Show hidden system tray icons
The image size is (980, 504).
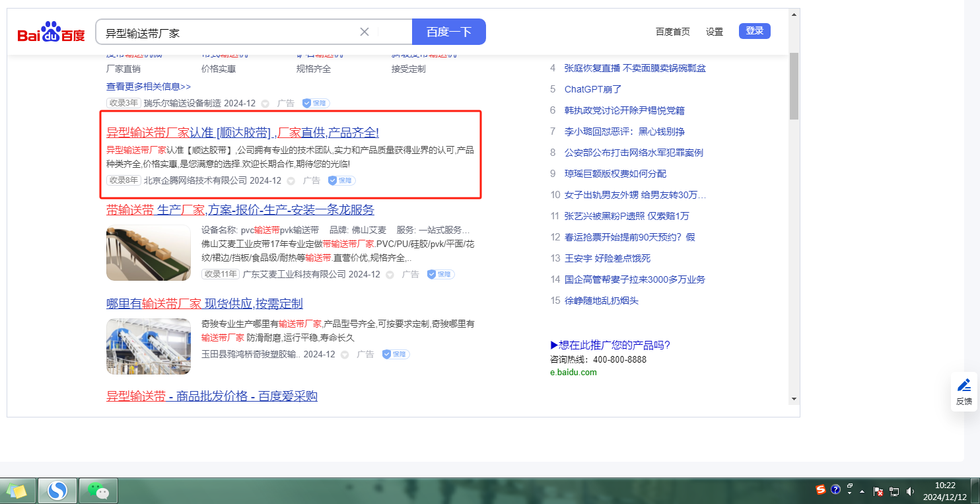[862, 491]
